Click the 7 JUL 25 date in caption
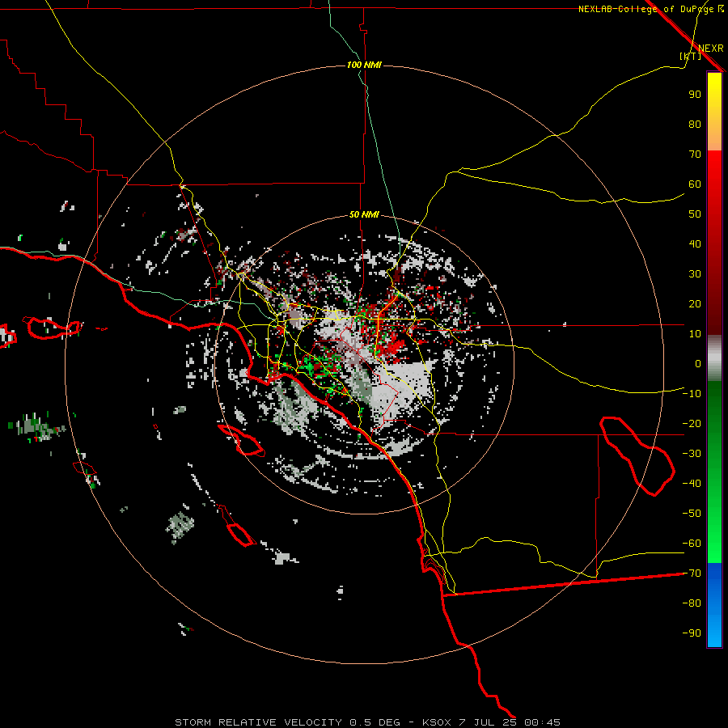The height and width of the screenshot is (728, 728). pyautogui.click(x=488, y=722)
